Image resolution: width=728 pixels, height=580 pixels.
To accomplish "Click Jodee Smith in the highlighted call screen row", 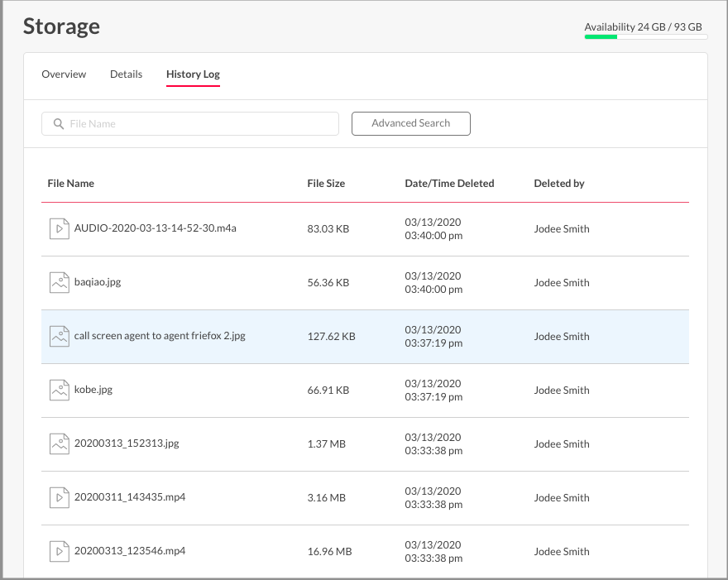I will (562, 337).
